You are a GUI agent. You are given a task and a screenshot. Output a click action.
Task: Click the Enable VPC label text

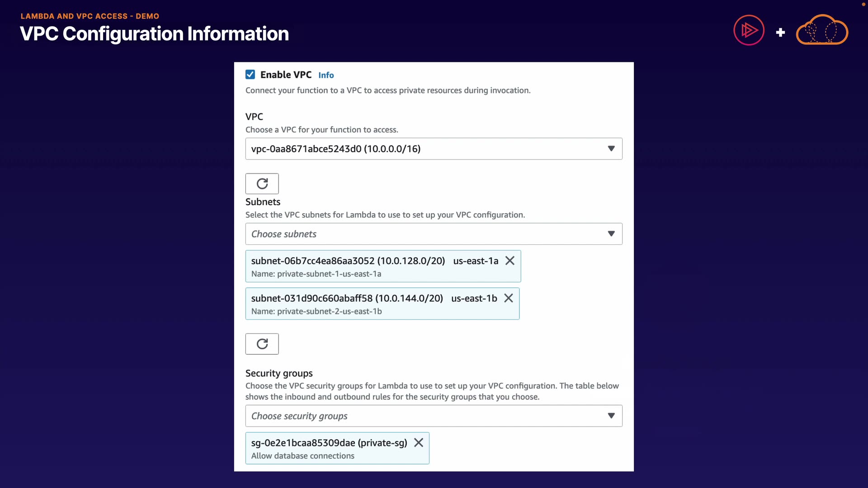point(286,75)
